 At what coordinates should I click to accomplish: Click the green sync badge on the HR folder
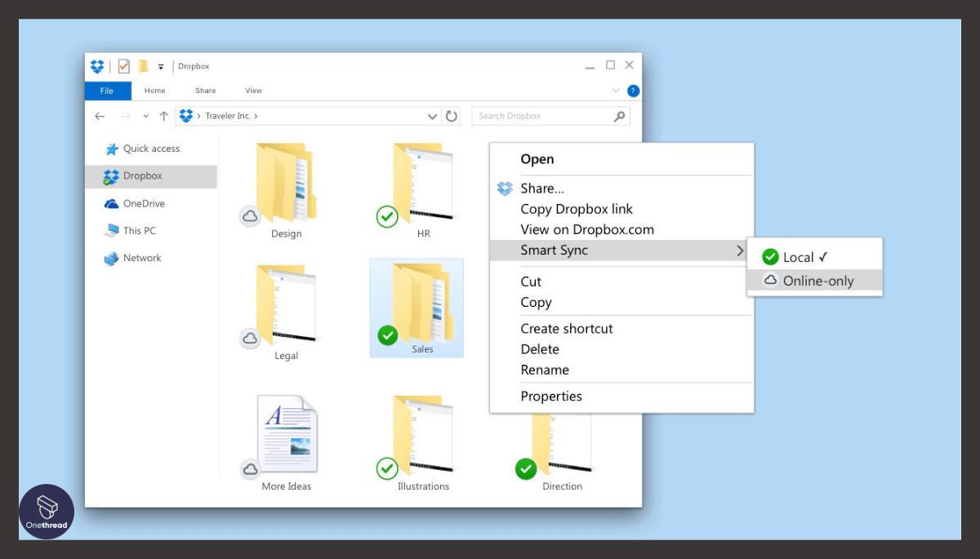point(387,216)
